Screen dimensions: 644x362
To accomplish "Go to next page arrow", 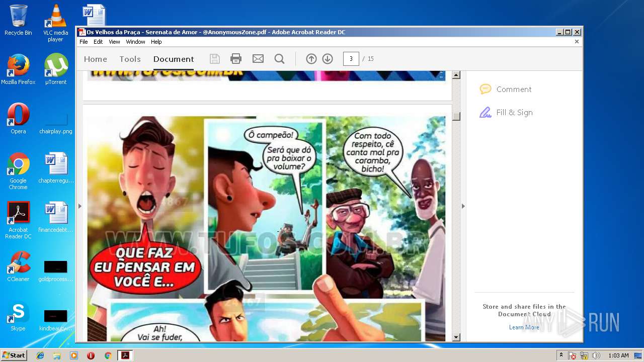I will point(328,59).
